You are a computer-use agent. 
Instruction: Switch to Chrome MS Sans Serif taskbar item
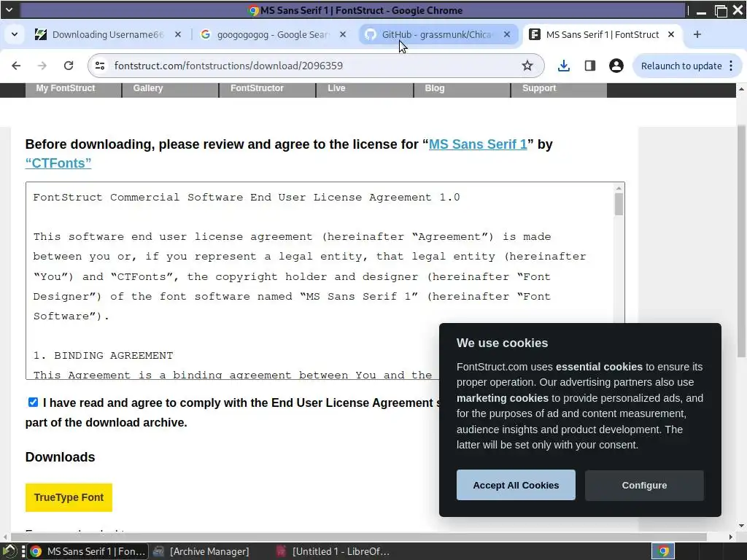click(88, 551)
